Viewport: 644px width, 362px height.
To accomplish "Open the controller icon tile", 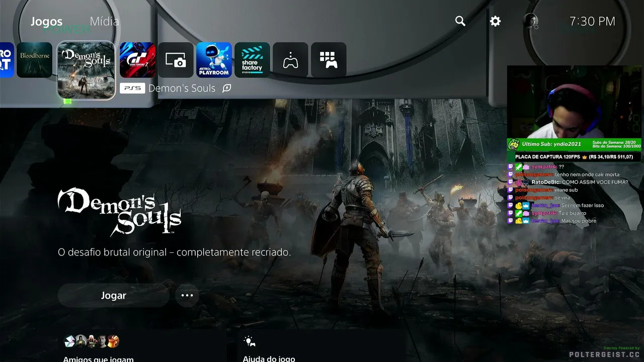I will (291, 60).
